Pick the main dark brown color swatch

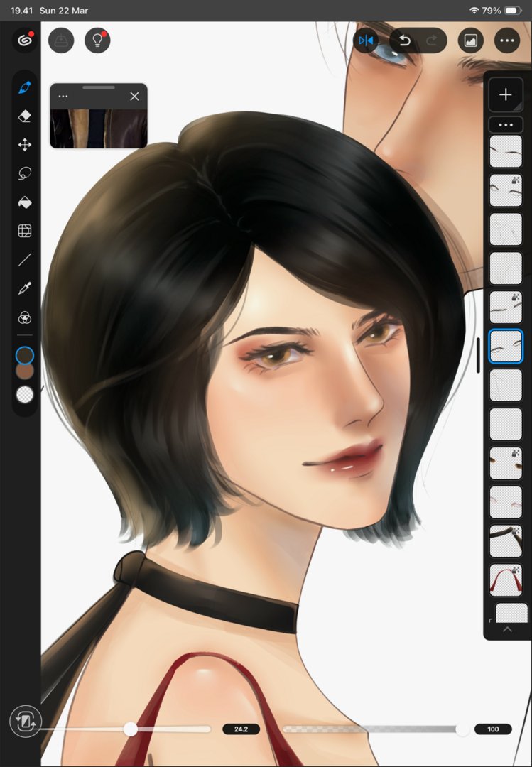pos(24,356)
